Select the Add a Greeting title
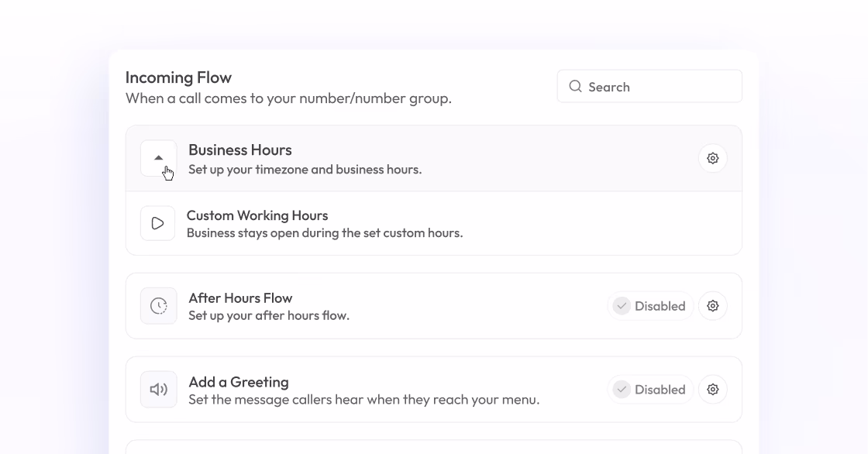This screenshot has width=868, height=454. pyautogui.click(x=239, y=382)
